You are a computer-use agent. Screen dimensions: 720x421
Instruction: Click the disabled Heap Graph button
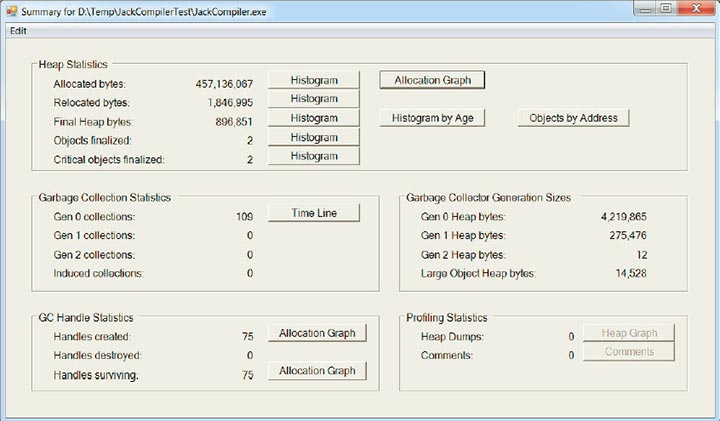click(629, 333)
